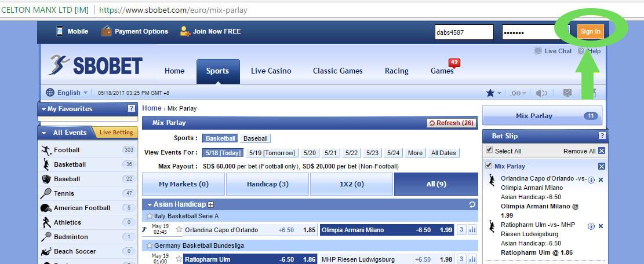This screenshot has width=644, height=264.
Task: Show info for Orlandina vs Olimpia bet
Action: coord(591,180)
